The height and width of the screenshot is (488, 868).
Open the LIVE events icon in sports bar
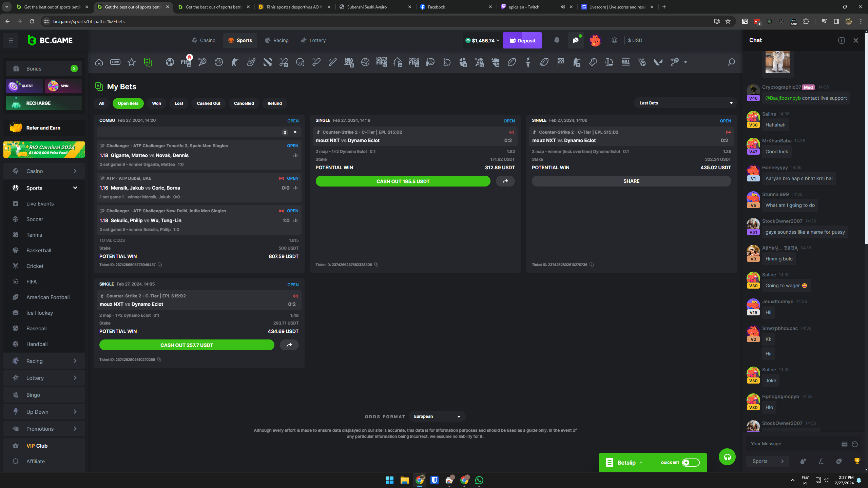point(115,62)
